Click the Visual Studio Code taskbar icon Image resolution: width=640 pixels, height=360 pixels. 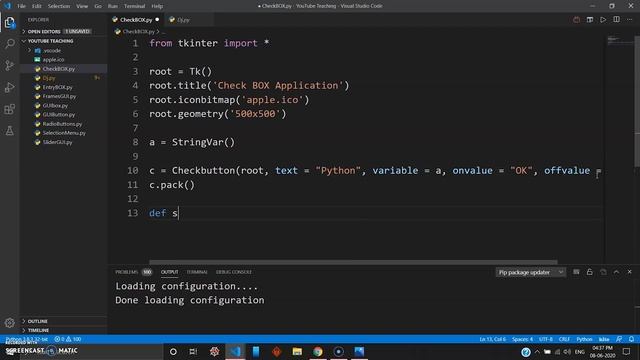coord(235,351)
